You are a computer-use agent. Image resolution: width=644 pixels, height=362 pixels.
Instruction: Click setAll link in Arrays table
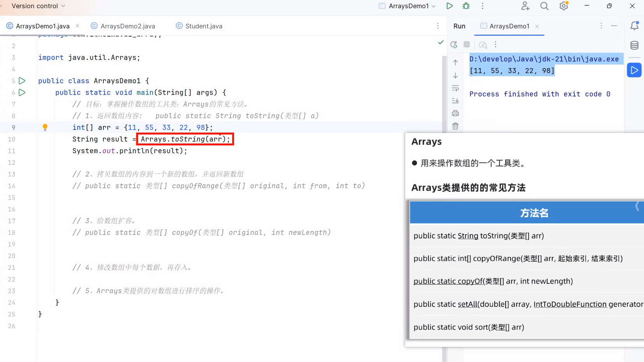pos(468,304)
